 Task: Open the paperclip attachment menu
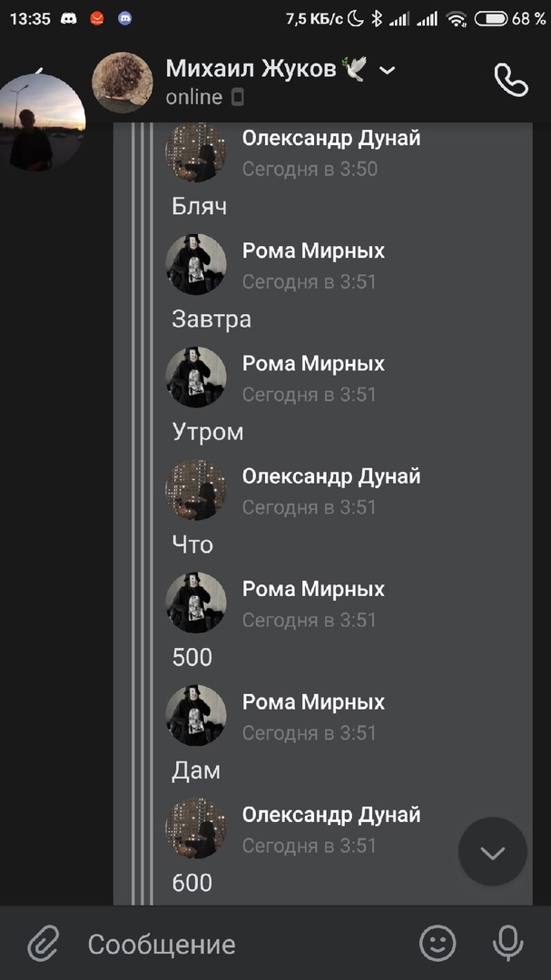43,944
